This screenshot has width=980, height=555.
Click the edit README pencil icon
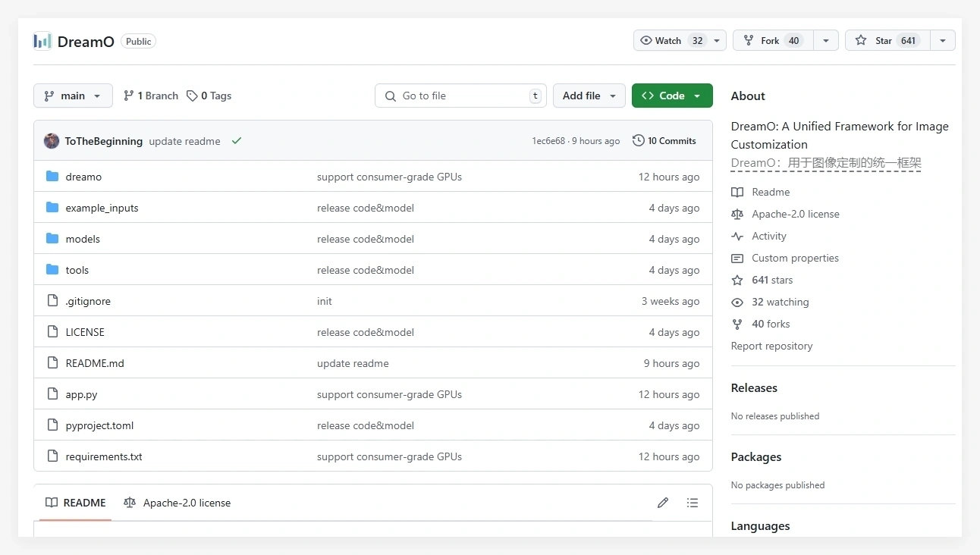663,503
